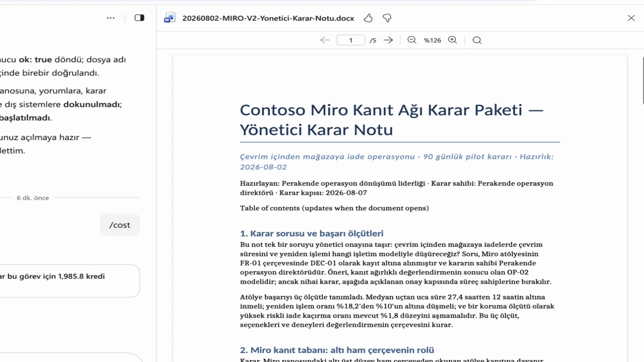Click the %126 zoom level value

[x=432, y=40]
